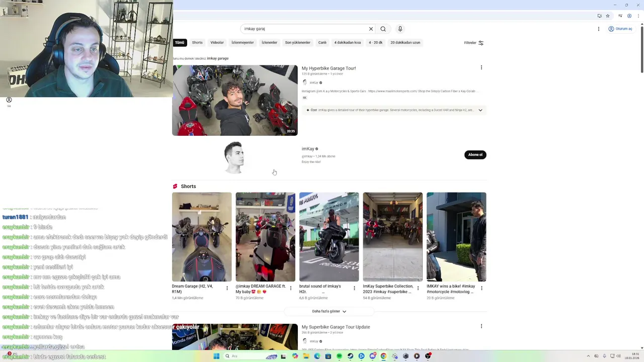Open options for ImKay Superbike Collection short

click(x=418, y=288)
